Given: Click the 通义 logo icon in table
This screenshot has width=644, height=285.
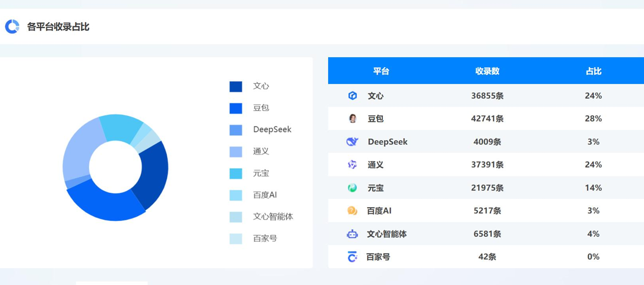Looking at the screenshot, I should (x=353, y=165).
